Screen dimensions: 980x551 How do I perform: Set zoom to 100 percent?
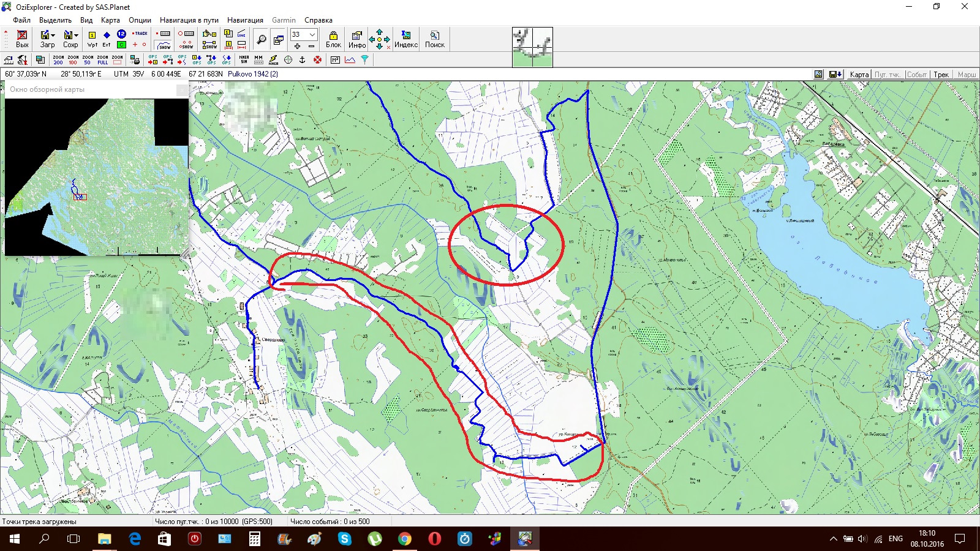(73, 59)
